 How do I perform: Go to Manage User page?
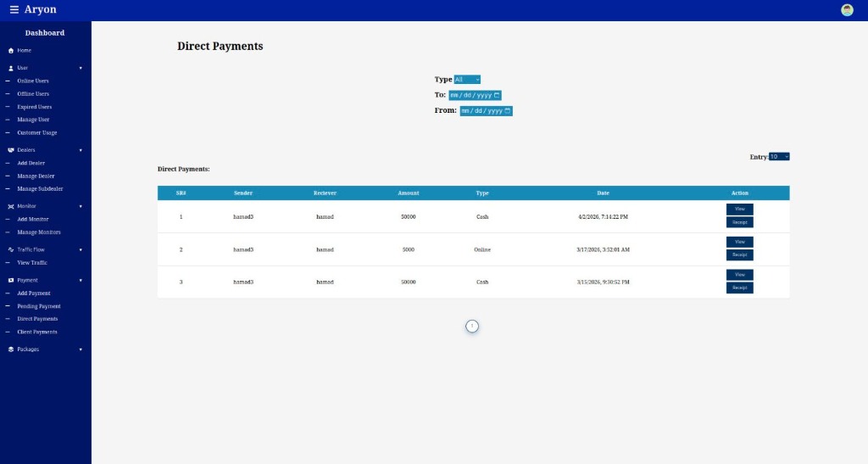pos(33,120)
